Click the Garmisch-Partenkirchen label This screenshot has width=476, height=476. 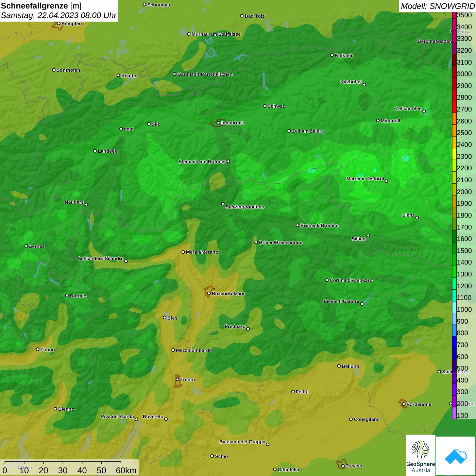tap(205, 74)
